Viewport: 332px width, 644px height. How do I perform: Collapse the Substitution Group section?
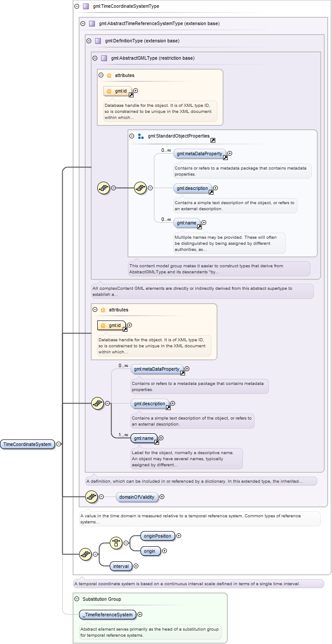click(x=77, y=599)
